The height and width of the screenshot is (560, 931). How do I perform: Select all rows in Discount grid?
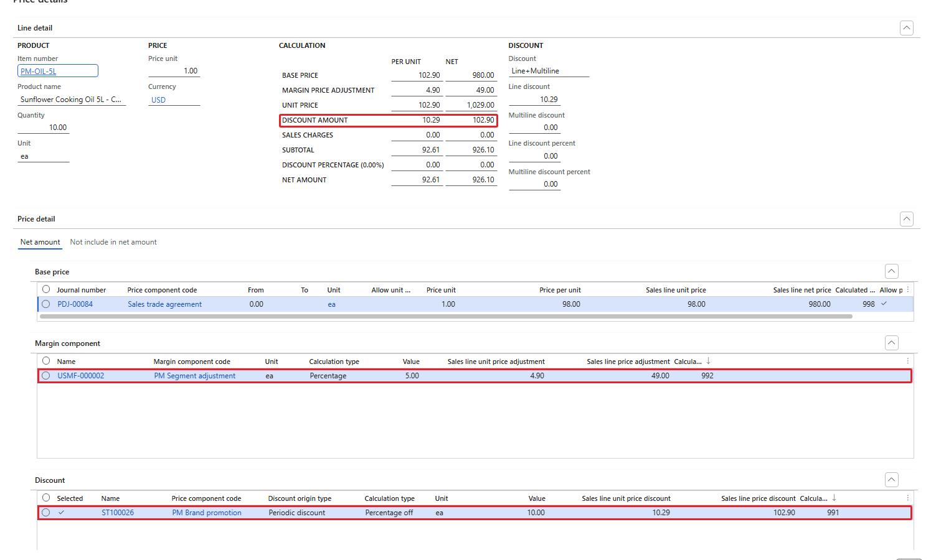tap(46, 498)
